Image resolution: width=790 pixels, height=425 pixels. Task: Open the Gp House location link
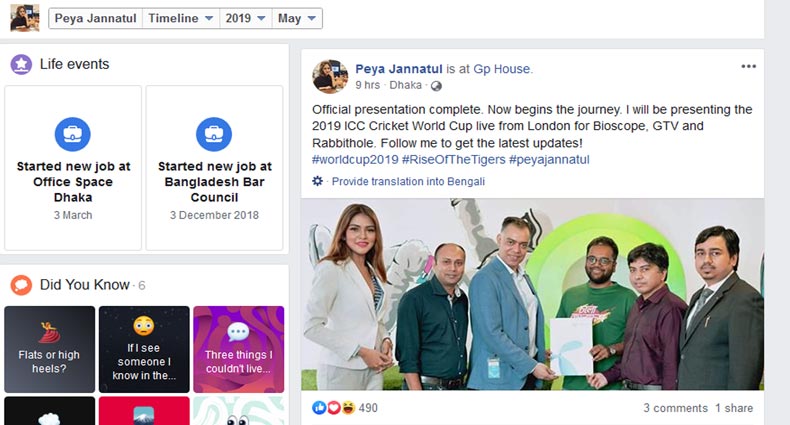pyautogui.click(x=502, y=69)
